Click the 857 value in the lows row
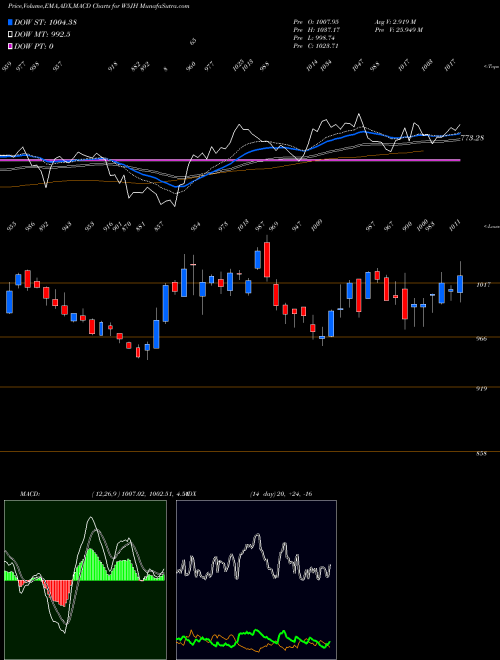Viewport: 500px width, 660px height. coord(159,226)
